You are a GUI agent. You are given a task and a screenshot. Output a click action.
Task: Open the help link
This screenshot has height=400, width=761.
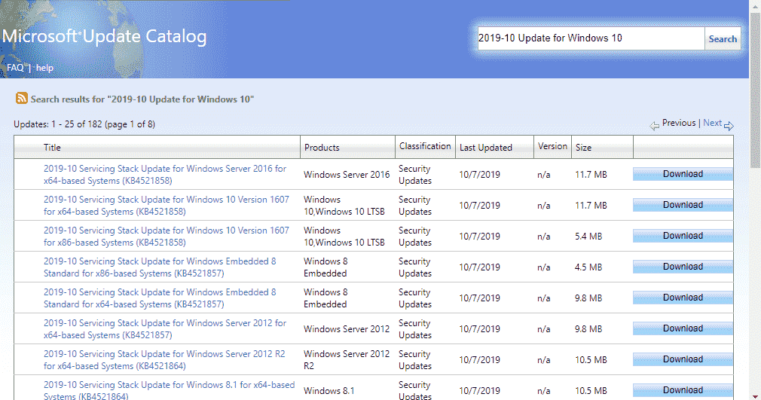coord(45,67)
